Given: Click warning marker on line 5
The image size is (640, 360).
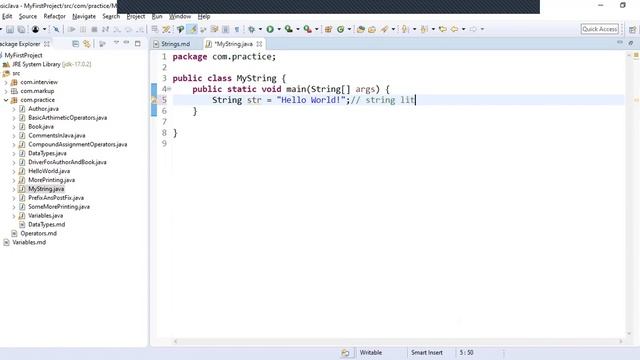Looking at the screenshot, I should click(154, 100).
